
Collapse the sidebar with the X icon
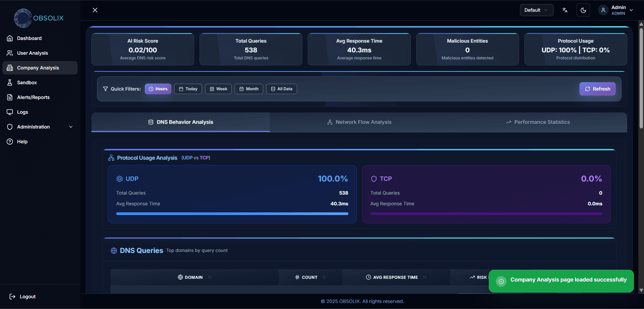coord(95,10)
